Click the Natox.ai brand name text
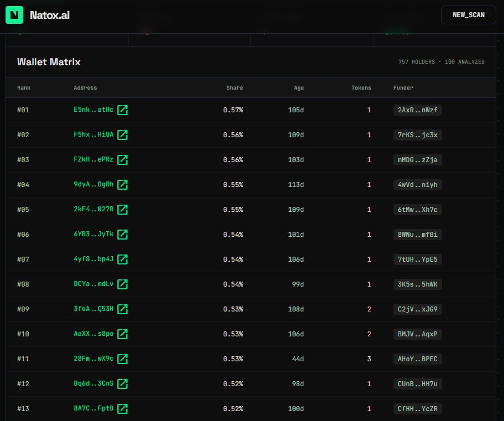 coord(50,15)
